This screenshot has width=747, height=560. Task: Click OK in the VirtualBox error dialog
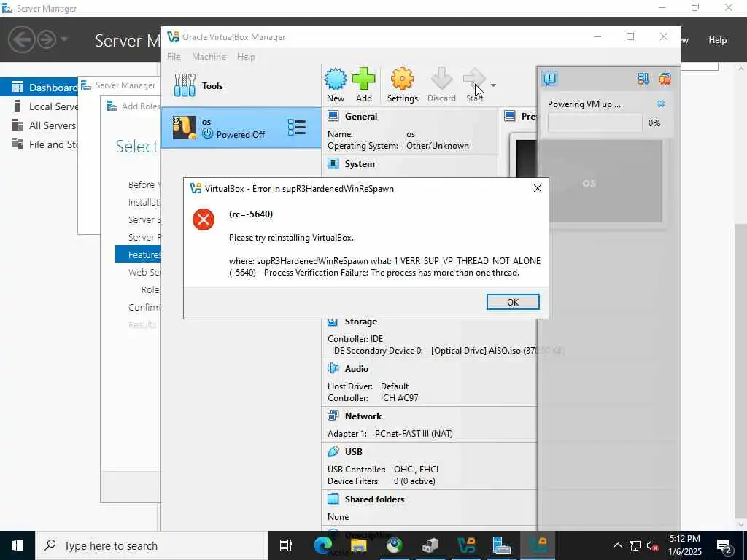[513, 302]
